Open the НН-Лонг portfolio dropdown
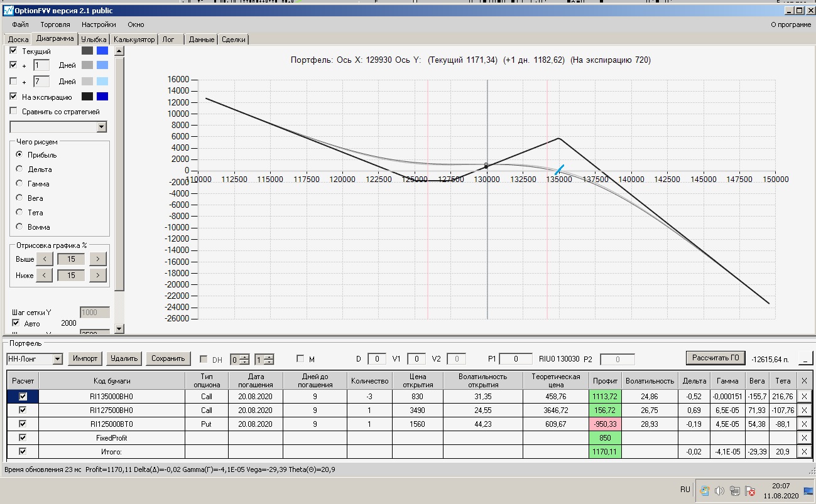The height and width of the screenshot is (504, 816). point(58,359)
